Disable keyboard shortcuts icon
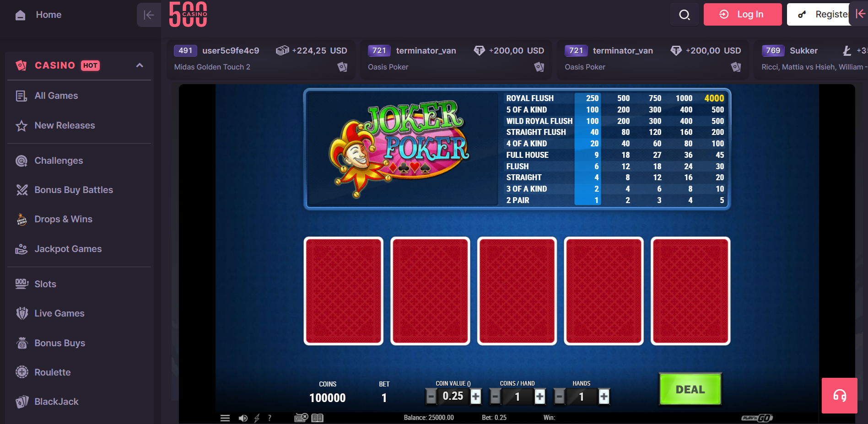This screenshot has width=868, height=424. (x=301, y=418)
